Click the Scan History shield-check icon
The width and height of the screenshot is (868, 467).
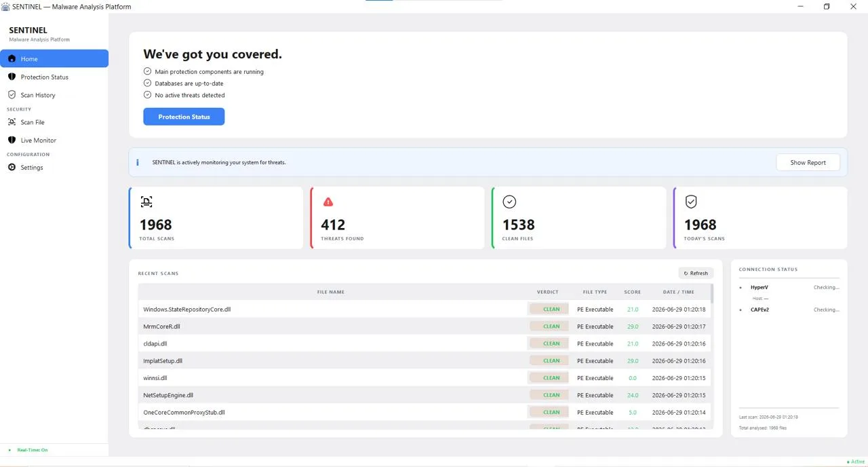pos(12,95)
